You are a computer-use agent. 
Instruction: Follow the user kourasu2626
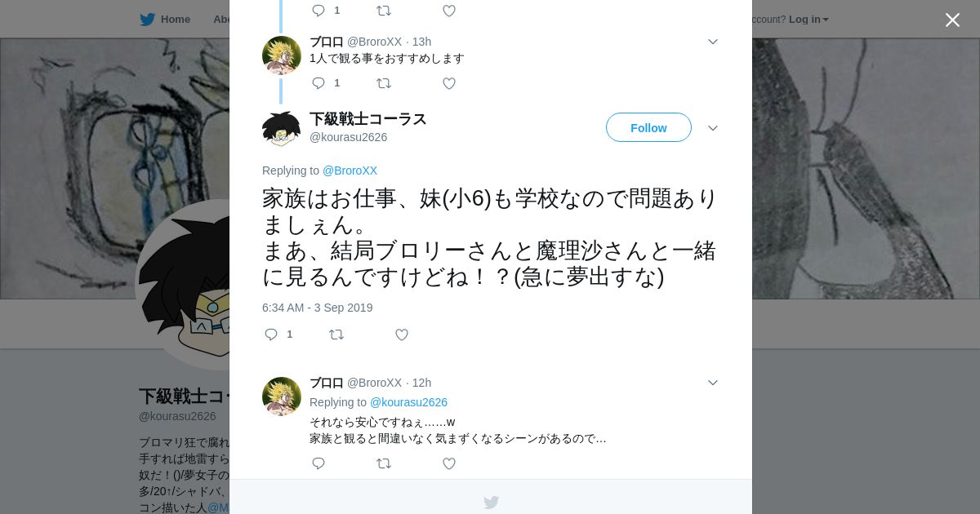[648, 127]
